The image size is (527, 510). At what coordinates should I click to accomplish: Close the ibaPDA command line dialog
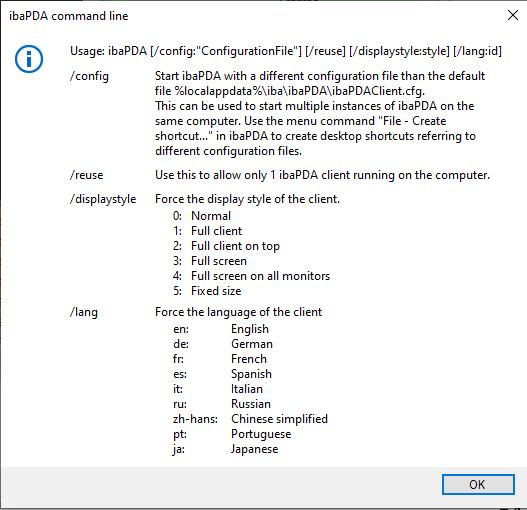(x=513, y=15)
